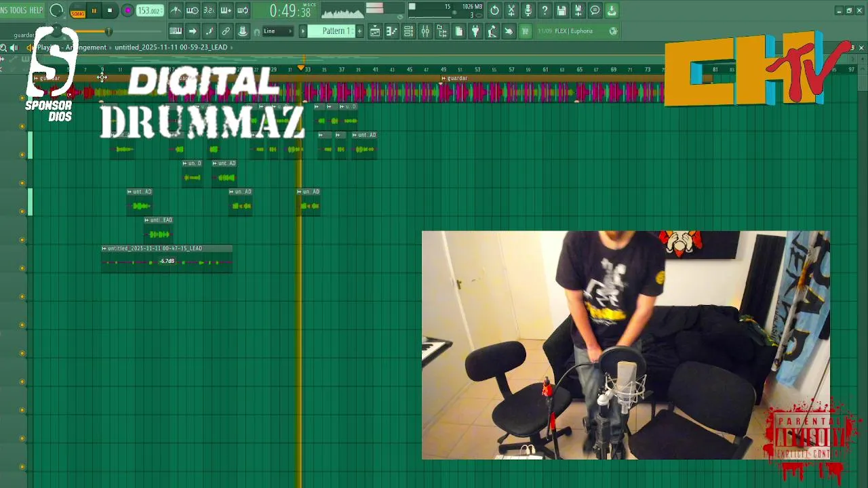Open the Pattern 1 selector
This screenshot has height=488, width=868.
tap(333, 31)
